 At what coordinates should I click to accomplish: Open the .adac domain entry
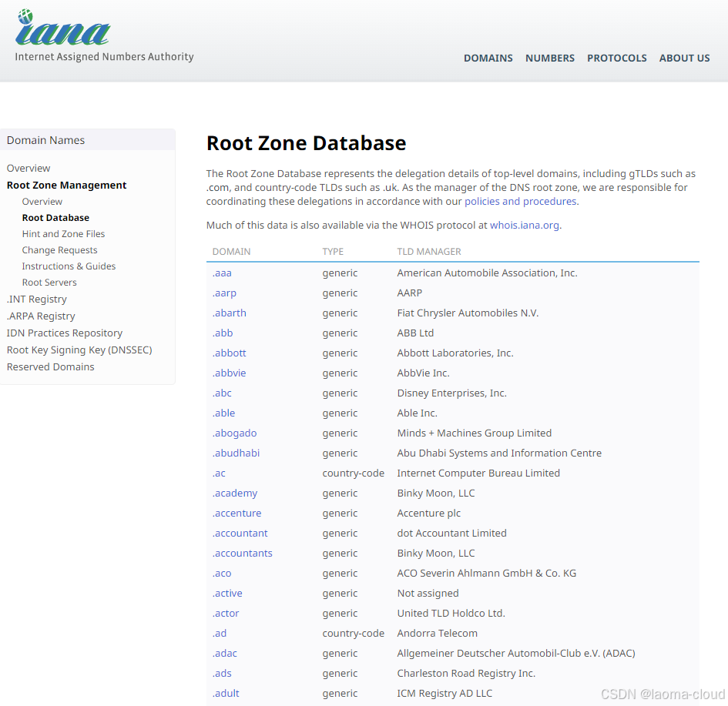225,653
